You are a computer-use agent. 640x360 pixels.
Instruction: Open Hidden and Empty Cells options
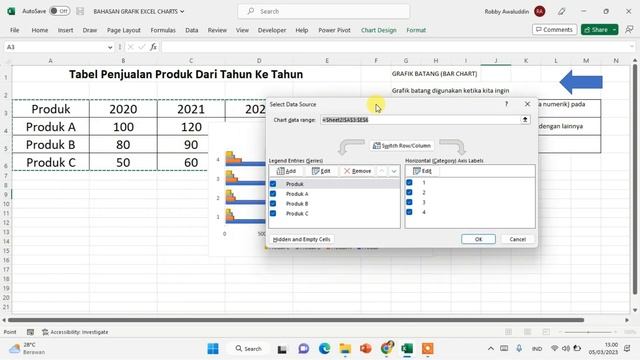(x=302, y=239)
